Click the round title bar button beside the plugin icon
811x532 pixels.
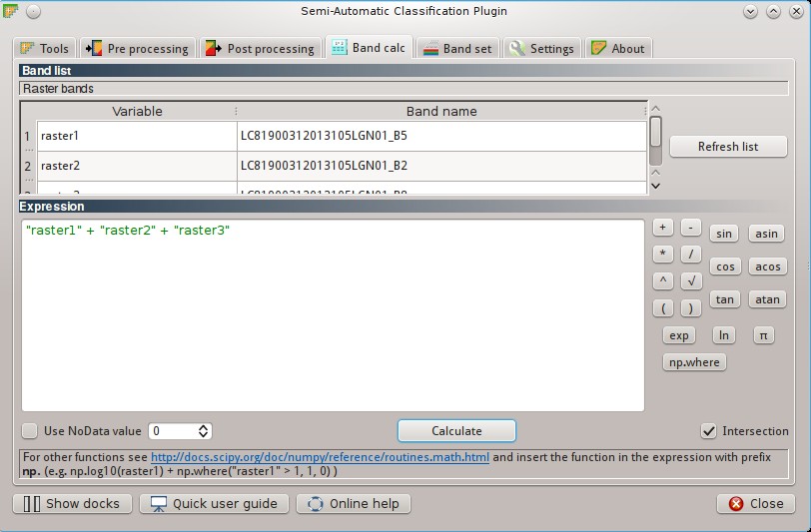click(33, 11)
